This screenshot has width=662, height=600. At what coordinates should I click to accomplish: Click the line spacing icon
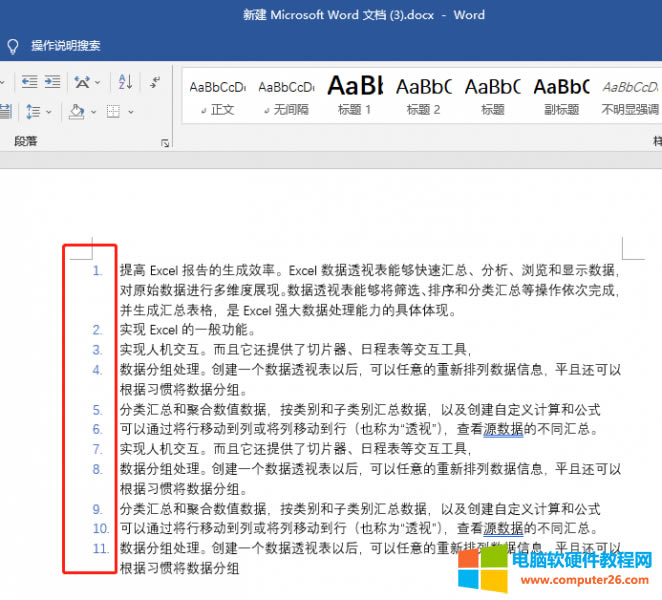coord(31,112)
